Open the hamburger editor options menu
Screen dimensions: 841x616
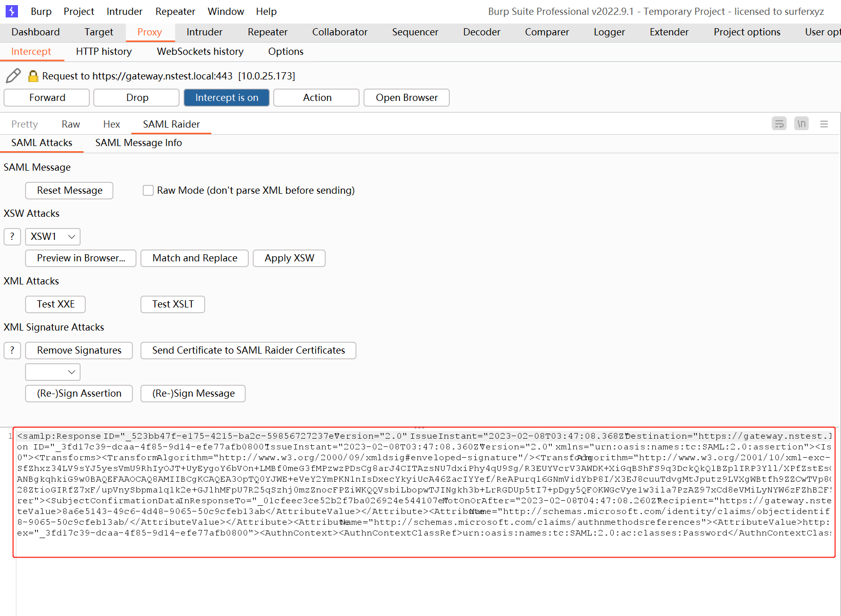pos(824,124)
